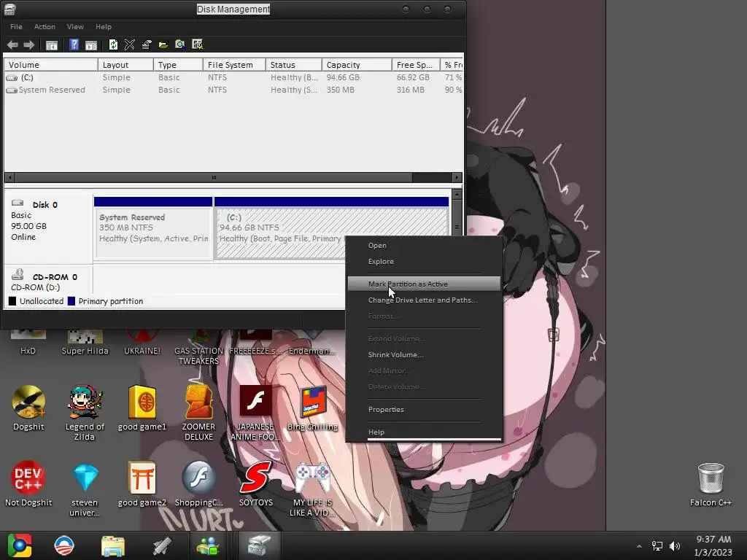Open the Falcon C++ recycle bin icon
This screenshot has height=560, width=747.
point(711,484)
